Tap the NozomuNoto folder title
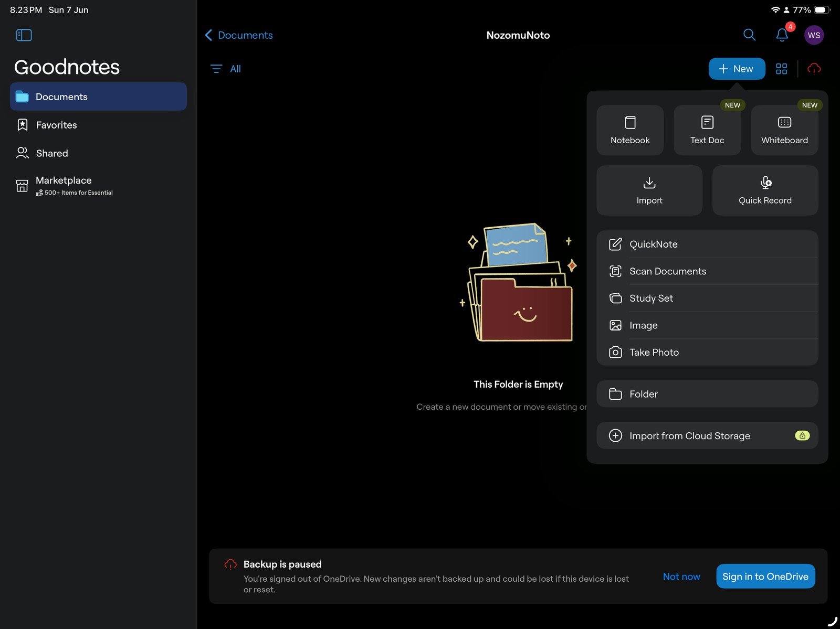This screenshot has height=629, width=840. coord(518,35)
